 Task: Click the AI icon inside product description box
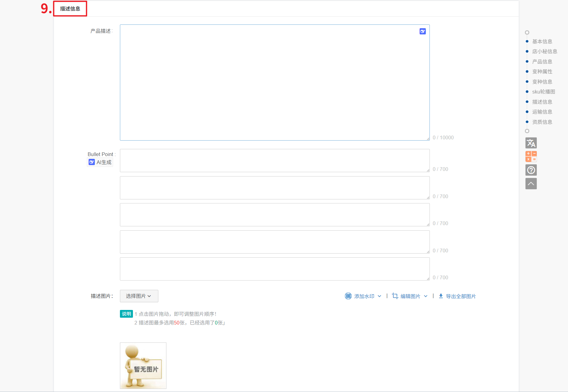[422, 31]
